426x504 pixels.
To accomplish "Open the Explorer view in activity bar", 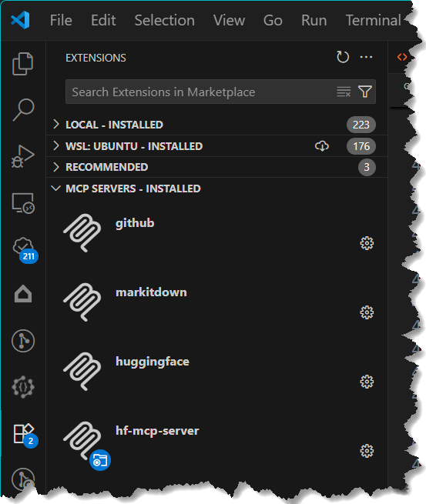I will tap(22, 64).
